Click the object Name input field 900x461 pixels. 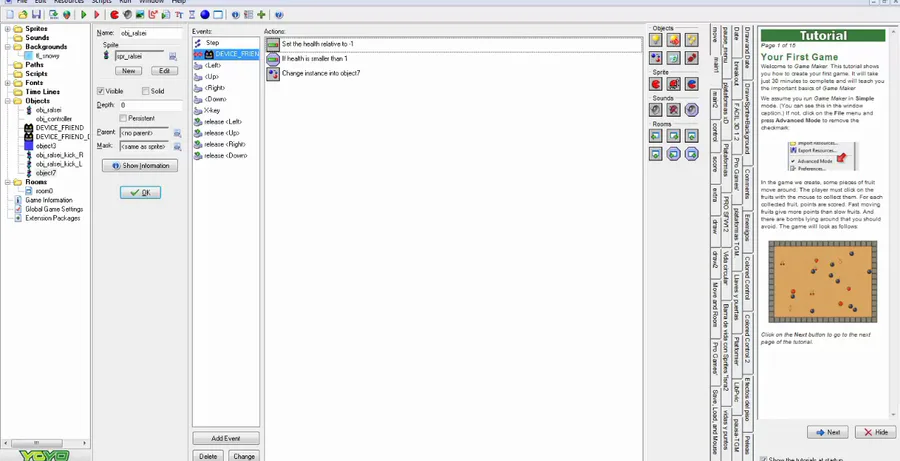(x=150, y=33)
